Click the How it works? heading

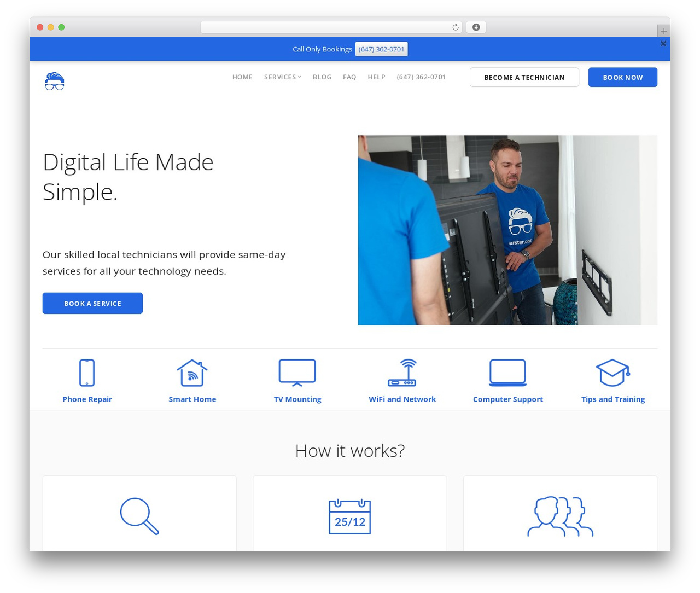pos(350,451)
